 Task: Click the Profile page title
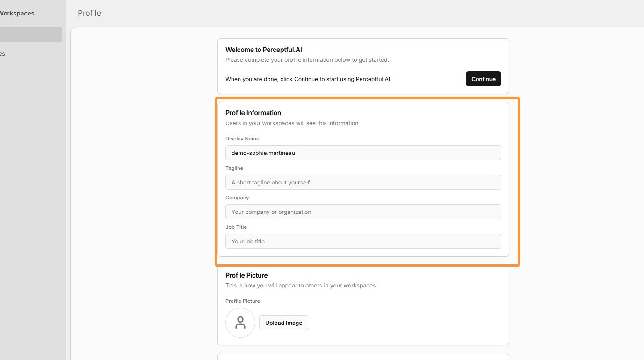(x=89, y=13)
